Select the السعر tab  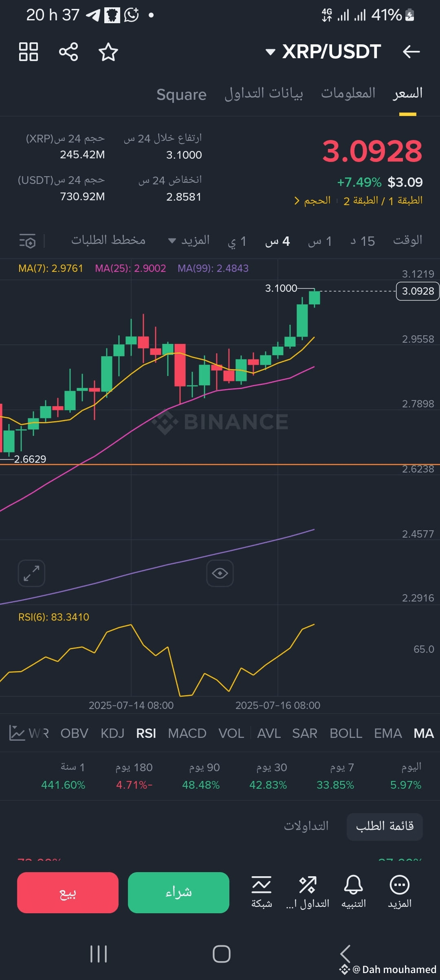[407, 94]
